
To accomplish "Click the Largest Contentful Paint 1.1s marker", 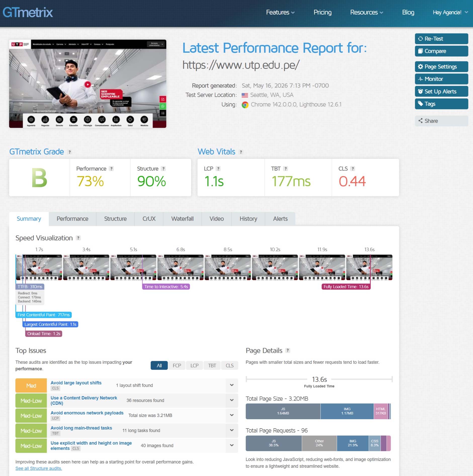I will (50, 324).
